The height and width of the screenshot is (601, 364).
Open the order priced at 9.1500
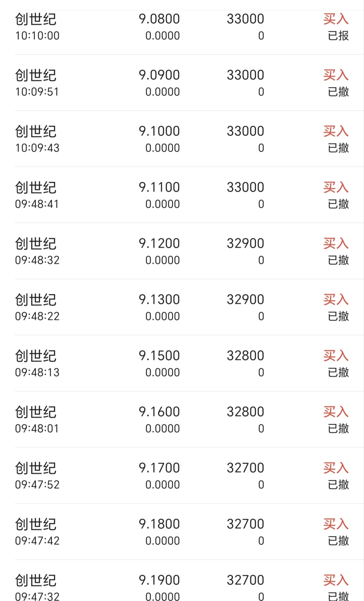(x=182, y=363)
